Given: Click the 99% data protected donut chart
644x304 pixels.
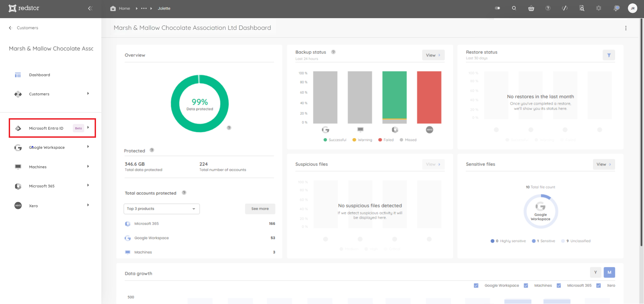Looking at the screenshot, I should tap(200, 103).
